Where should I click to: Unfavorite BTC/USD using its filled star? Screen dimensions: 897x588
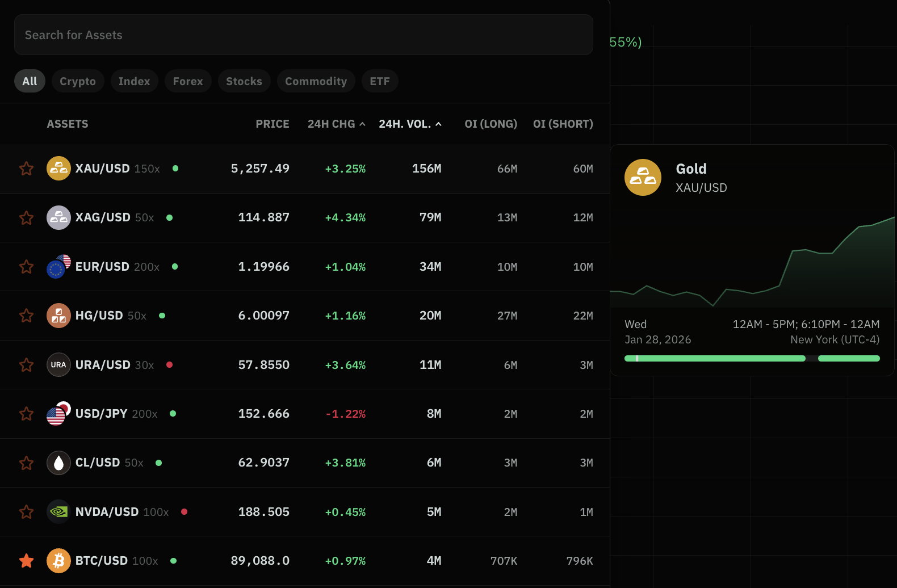click(x=27, y=561)
